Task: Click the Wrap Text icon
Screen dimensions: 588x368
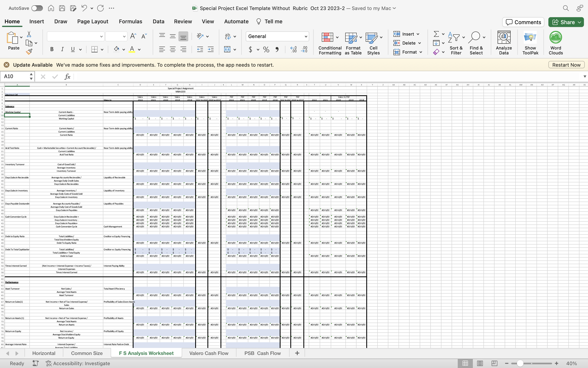Action: pyautogui.click(x=228, y=36)
